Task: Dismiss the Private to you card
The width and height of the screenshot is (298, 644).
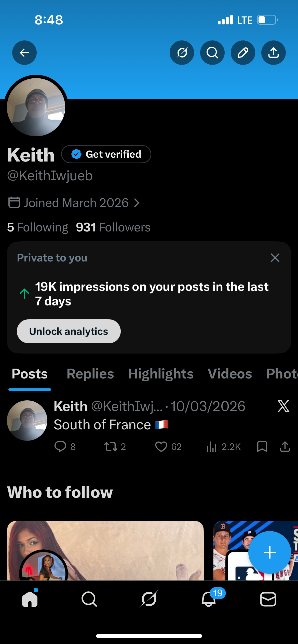Action: click(x=275, y=258)
